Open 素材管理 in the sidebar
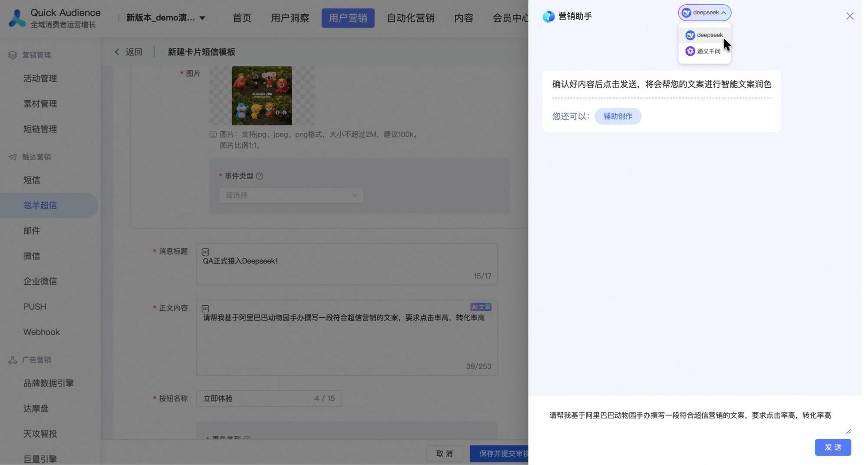The width and height of the screenshot is (868, 465). [40, 104]
